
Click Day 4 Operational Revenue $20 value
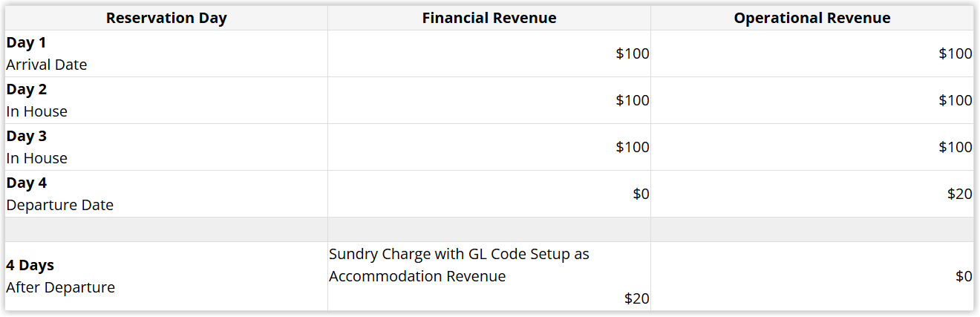tap(960, 194)
